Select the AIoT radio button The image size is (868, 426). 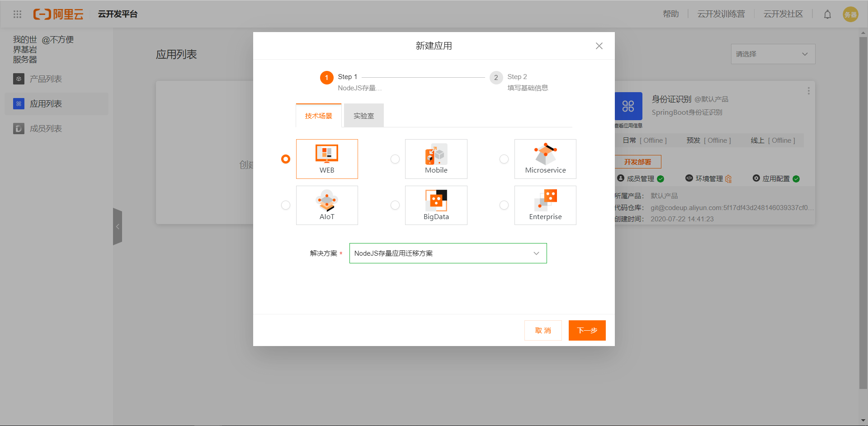[286, 205]
